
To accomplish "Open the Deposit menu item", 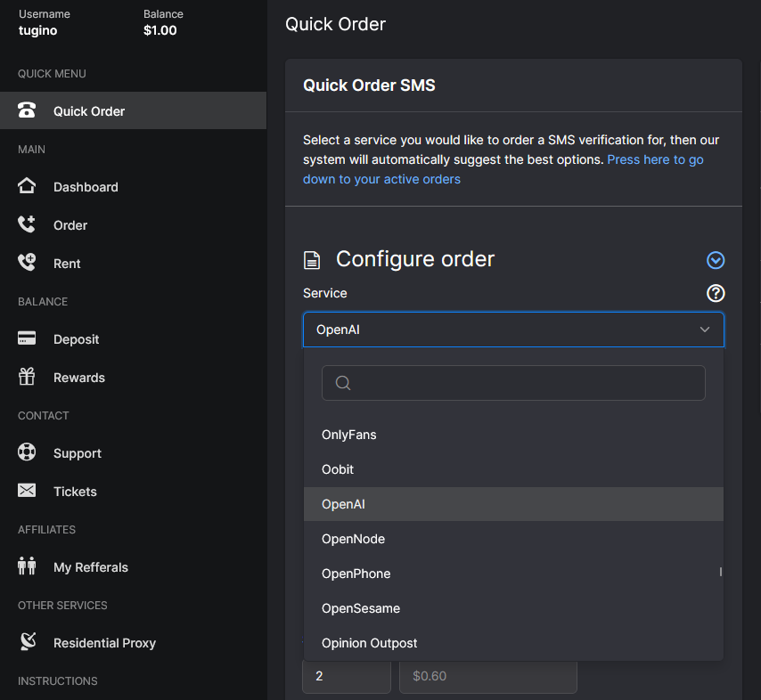I will click(x=76, y=339).
